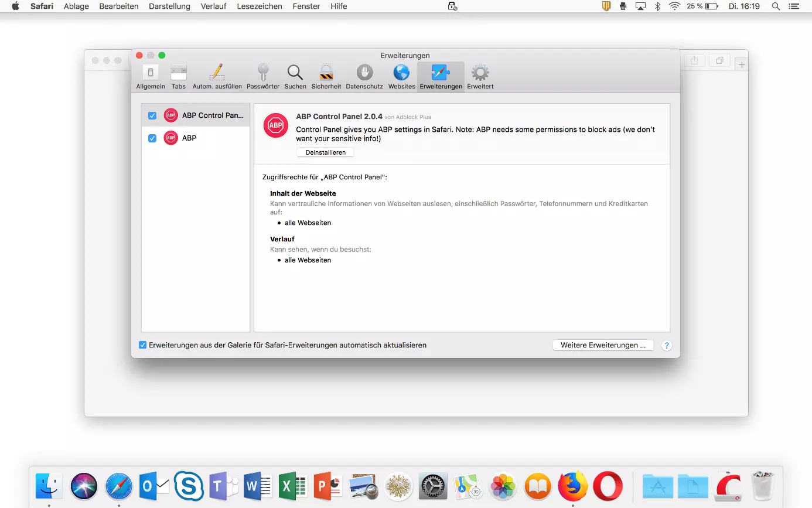Open Preview from the Dock
The width and height of the screenshot is (812, 508).
(363, 486)
